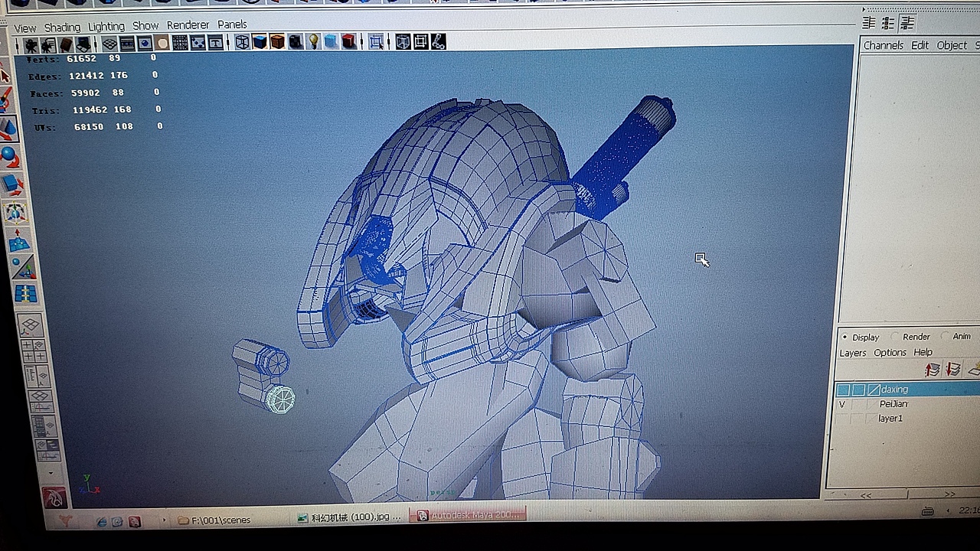The image size is (980, 551).
Task: Switch to 科幻机械 (100).jpg taskbar window
Action: tap(350, 517)
